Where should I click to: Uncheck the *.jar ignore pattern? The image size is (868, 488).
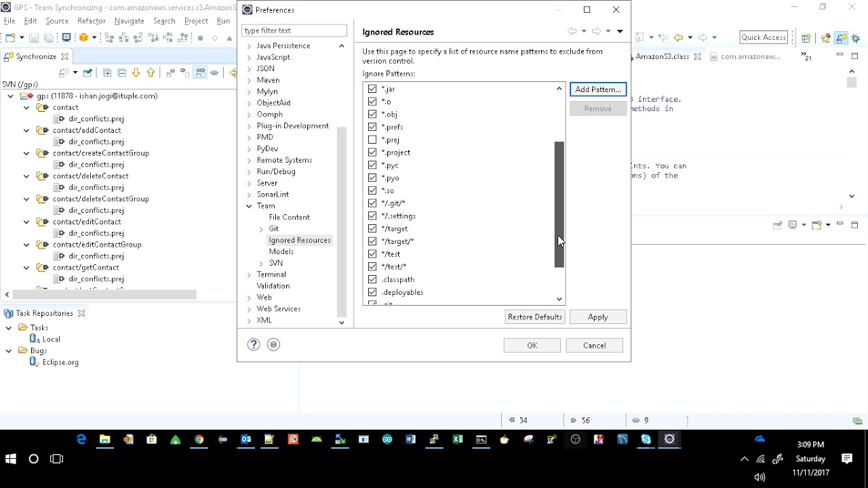pyautogui.click(x=372, y=89)
